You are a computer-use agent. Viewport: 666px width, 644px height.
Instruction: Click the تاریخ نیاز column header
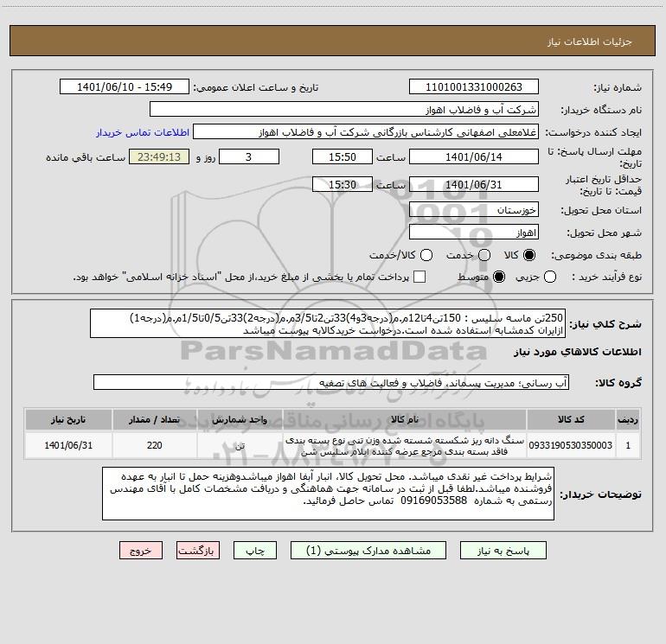pos(68,420)
